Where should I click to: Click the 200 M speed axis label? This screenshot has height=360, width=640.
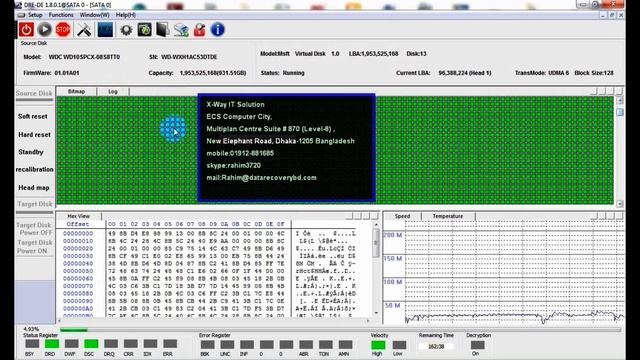pos(393,235)
